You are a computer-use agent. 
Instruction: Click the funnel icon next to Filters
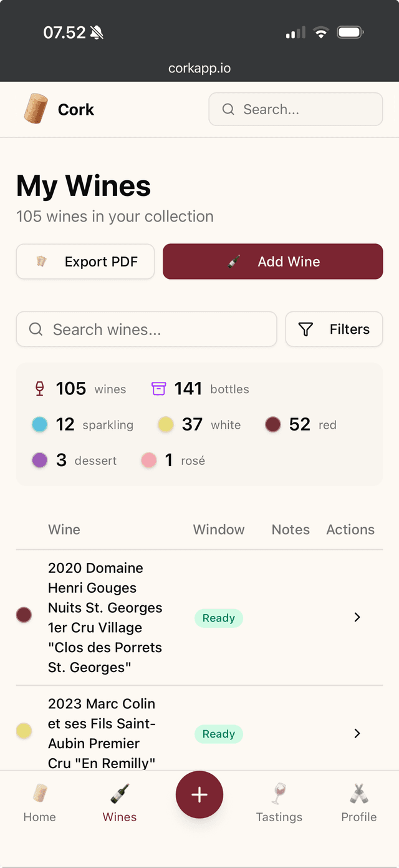coord(305,329)
